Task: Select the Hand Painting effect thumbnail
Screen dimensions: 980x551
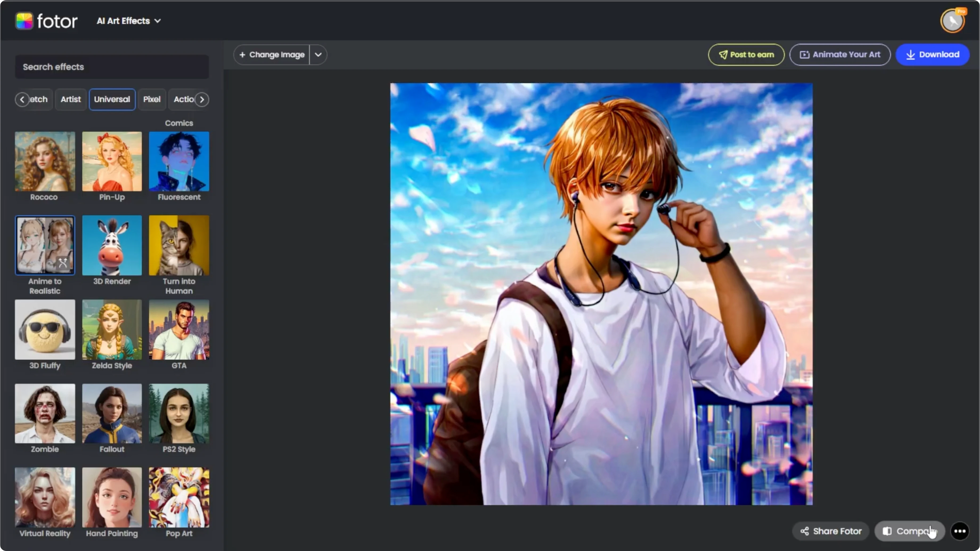Action: (112, 497)
